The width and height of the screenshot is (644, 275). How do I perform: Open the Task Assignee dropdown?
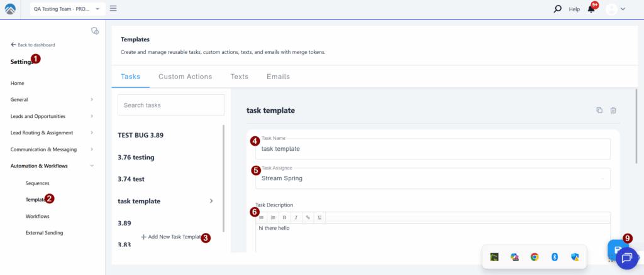(433, 178)
